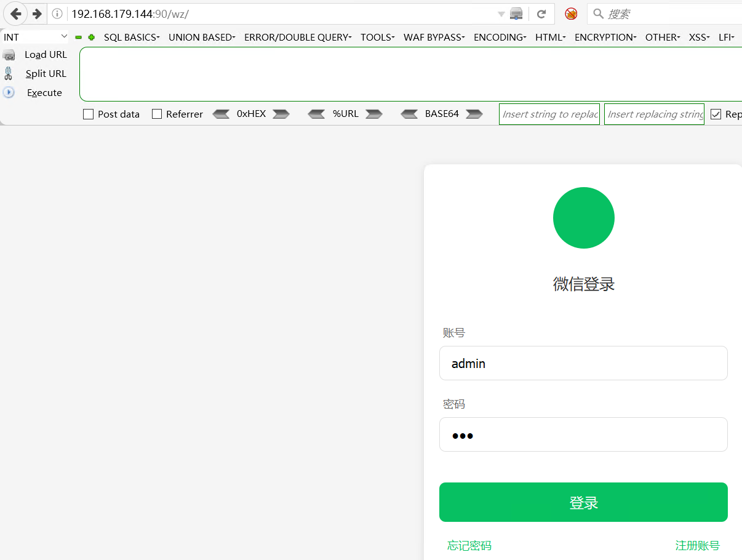This screenshot has width=742, height=560.
Task: Expand the HTML menu
Action: tap(550, 38)
